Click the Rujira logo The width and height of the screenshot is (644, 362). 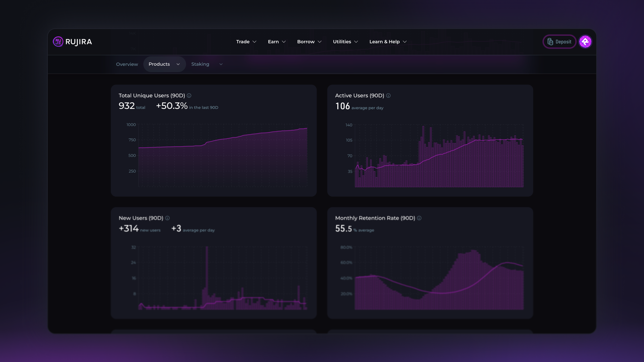[72, 42]
